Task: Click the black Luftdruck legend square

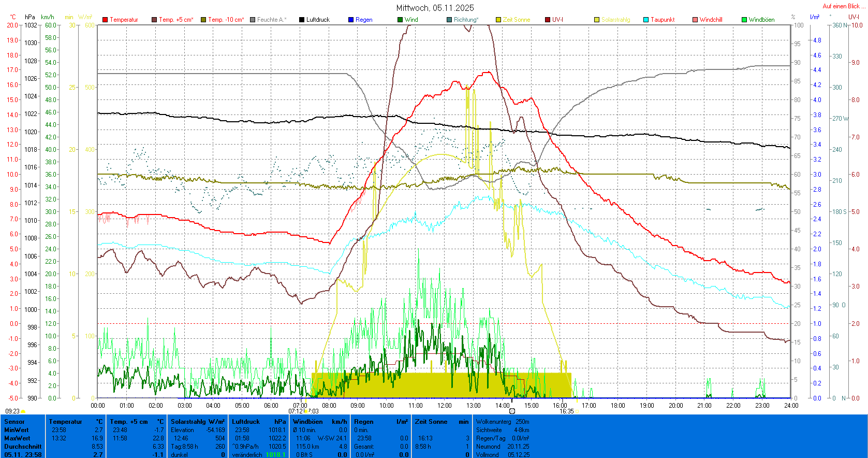Action: coord(302,20)
